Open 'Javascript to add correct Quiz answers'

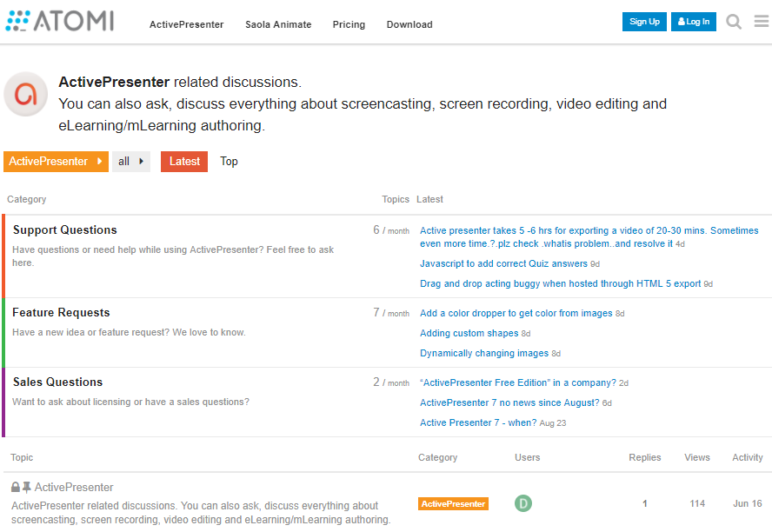tap(503, 263)
